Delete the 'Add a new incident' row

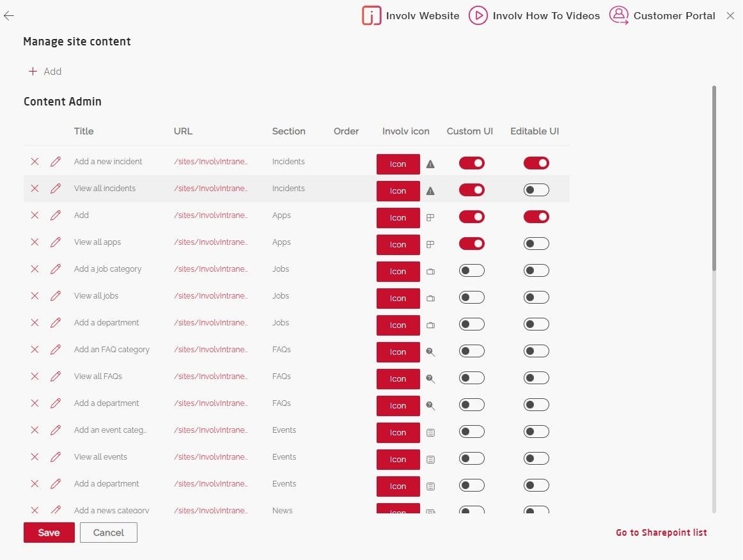35,162
